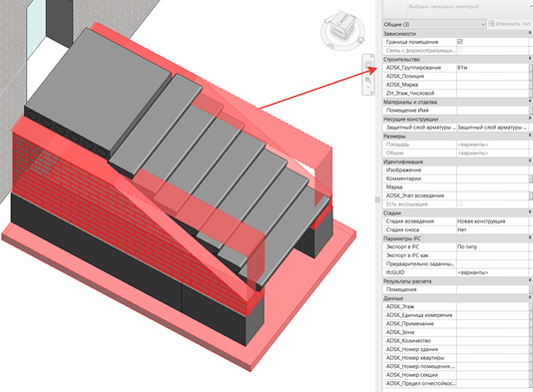Screen dimensions: 533x392
Task: Collapse the Зависимости group
Action: 530,33
